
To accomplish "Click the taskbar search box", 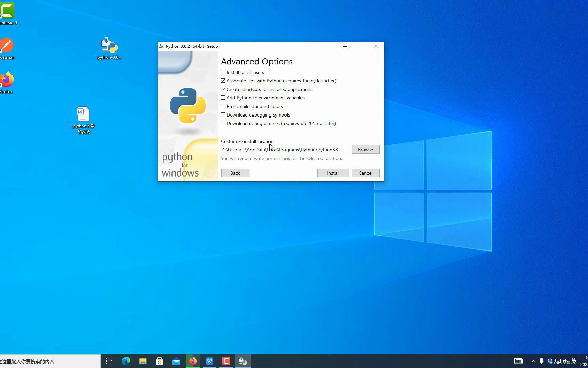I will [50, 361].
